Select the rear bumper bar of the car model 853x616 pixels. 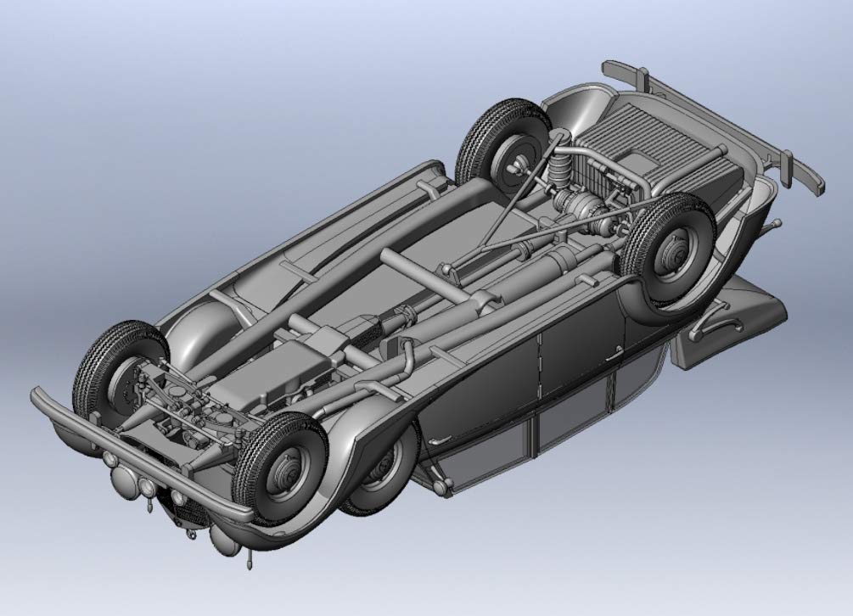[x=713, y=126]
